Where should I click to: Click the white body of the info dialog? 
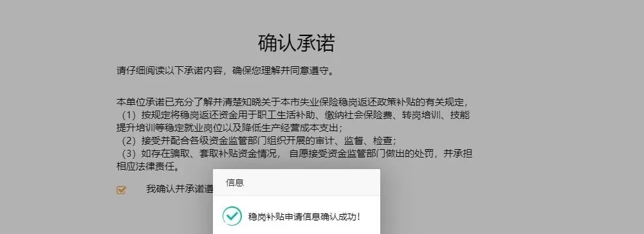point(297,215)
